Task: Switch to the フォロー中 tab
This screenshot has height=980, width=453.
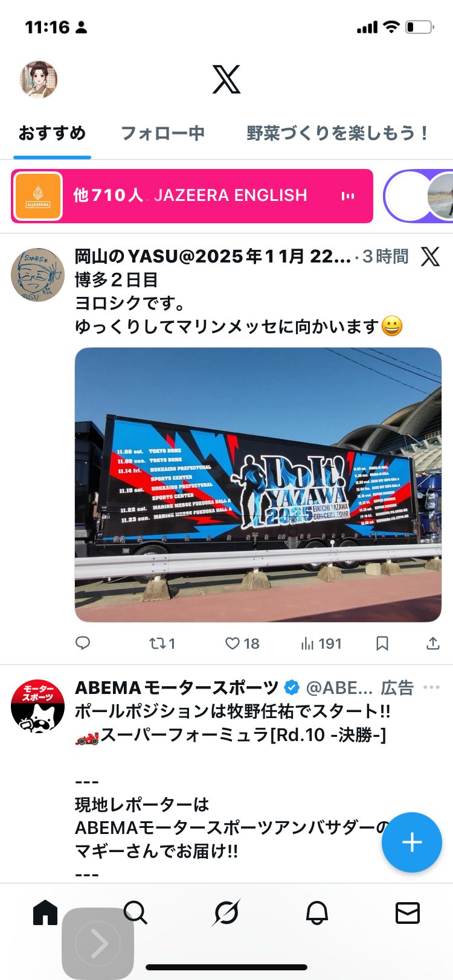Action: tap(162, 133)
